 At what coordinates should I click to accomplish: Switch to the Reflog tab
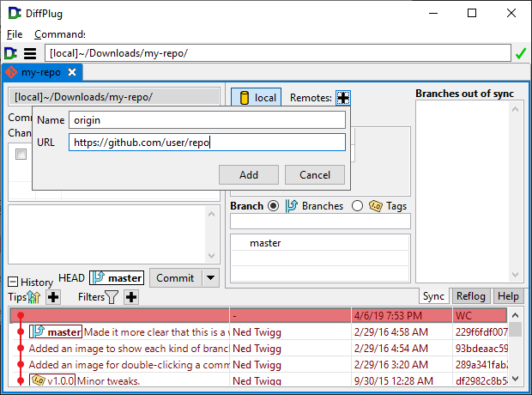pyautogui.click(x=470, y=296)
